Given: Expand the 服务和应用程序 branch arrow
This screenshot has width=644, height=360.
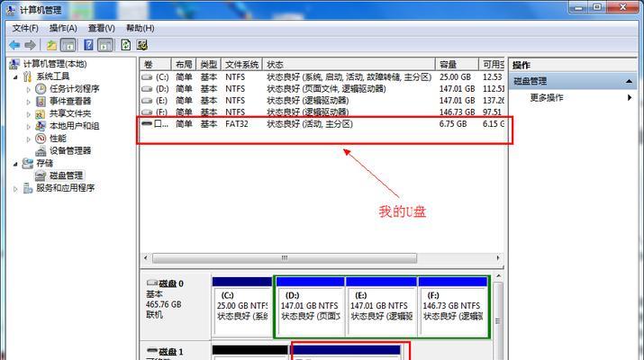Looking at the screenshot, I should pos(15,189).
